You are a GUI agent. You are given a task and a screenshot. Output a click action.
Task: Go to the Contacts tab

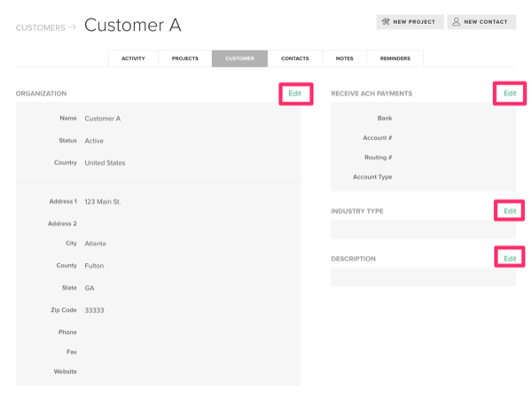[295, 58]
